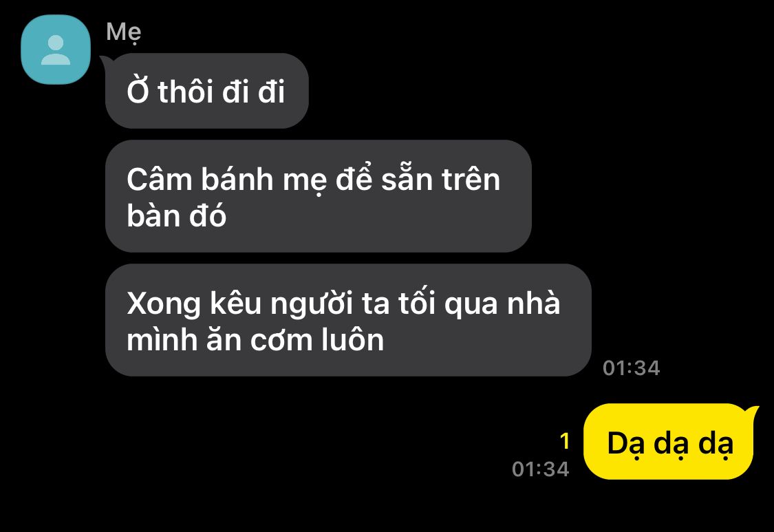Select the 'Cầm bánh mẹ để sẵn' message bubble
The width and height of the screenshot is (774, 532).
click(319, 196)
